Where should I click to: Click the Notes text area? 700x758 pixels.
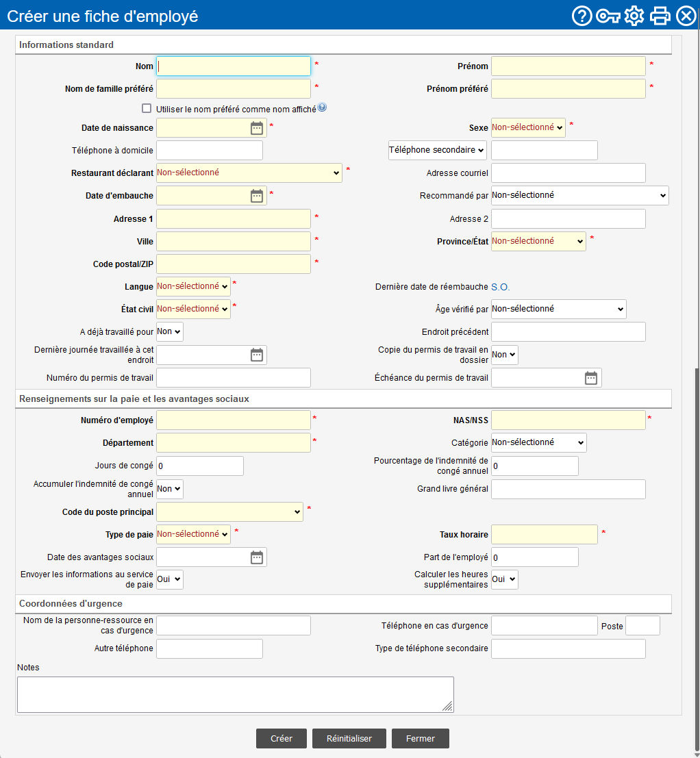(x=236, y=695)
